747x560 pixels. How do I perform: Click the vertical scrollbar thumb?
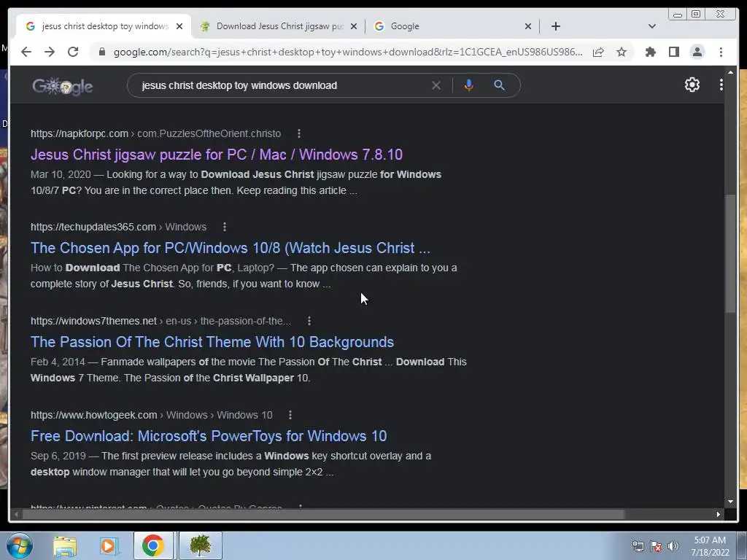pyautogui.click(x=730, y=253)
